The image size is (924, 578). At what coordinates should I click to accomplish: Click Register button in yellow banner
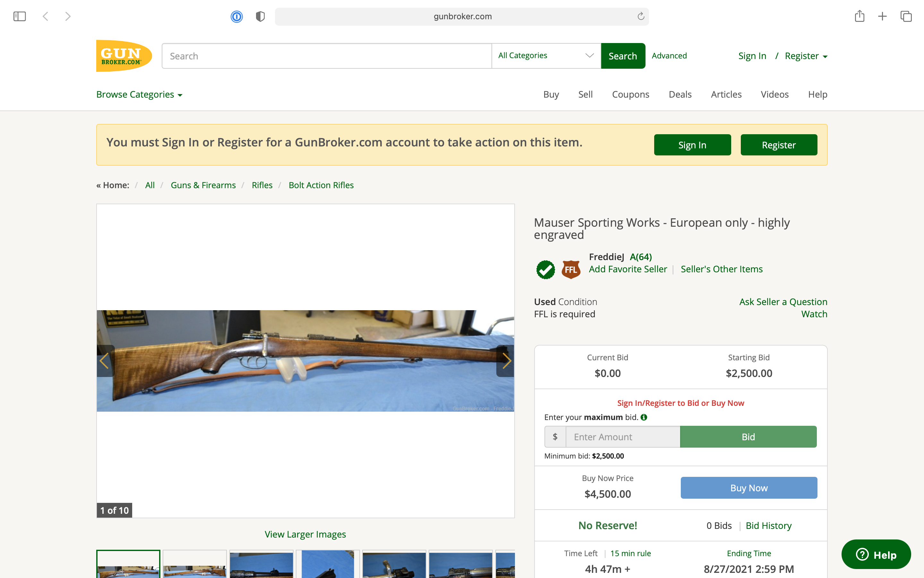click(x=779, y=145)
